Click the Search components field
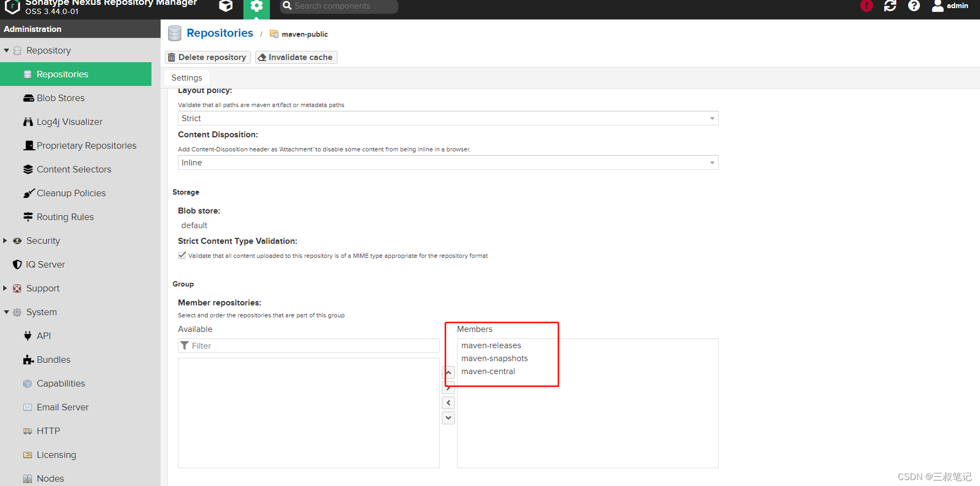The height and width of the screenshot is (486, 980). tap(339, 6)
